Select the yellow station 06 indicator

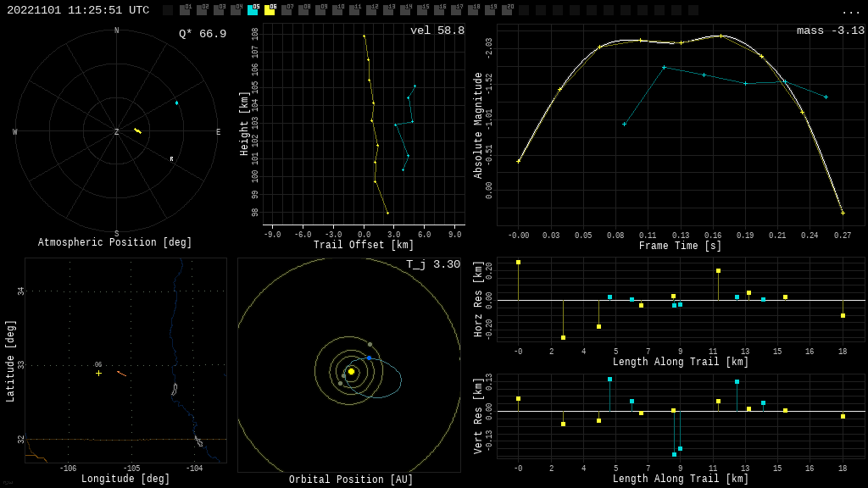click(x=270, y=10)
